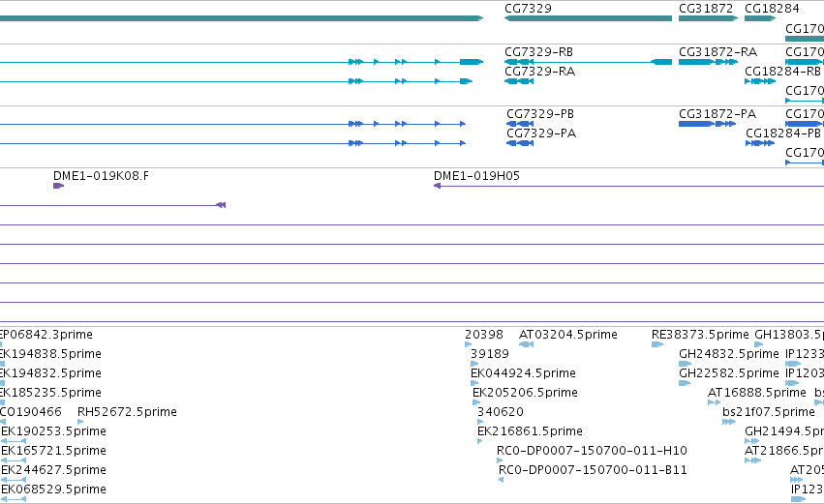Select the CG31872 gene label
Viewport: 824px width, 504px height.
click(x=705, y=9)
